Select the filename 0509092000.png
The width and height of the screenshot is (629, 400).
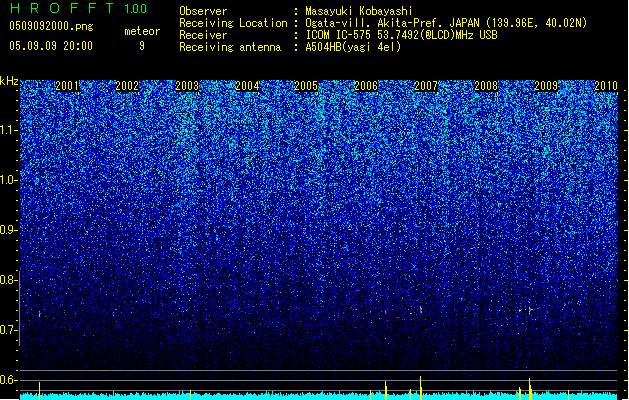click(51, 27)
